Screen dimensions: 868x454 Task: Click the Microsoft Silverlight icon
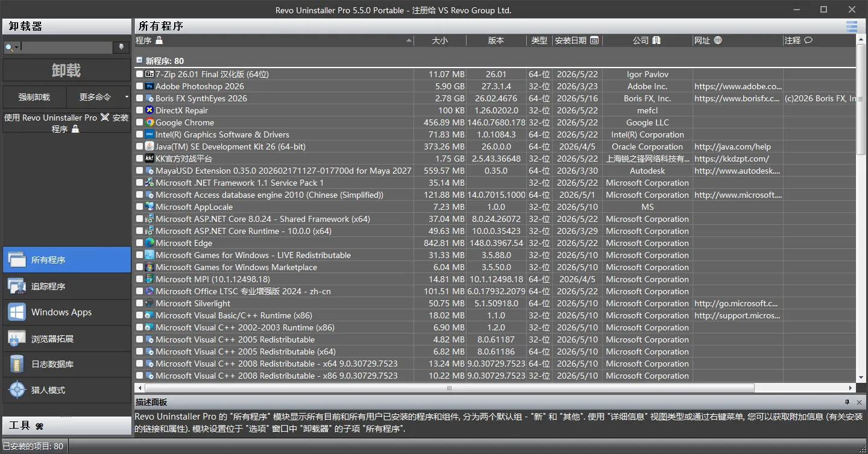click(149, 303)
